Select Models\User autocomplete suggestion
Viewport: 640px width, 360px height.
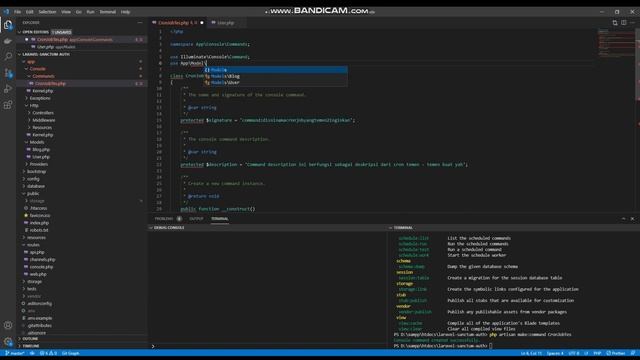click(x=276, y=82)
